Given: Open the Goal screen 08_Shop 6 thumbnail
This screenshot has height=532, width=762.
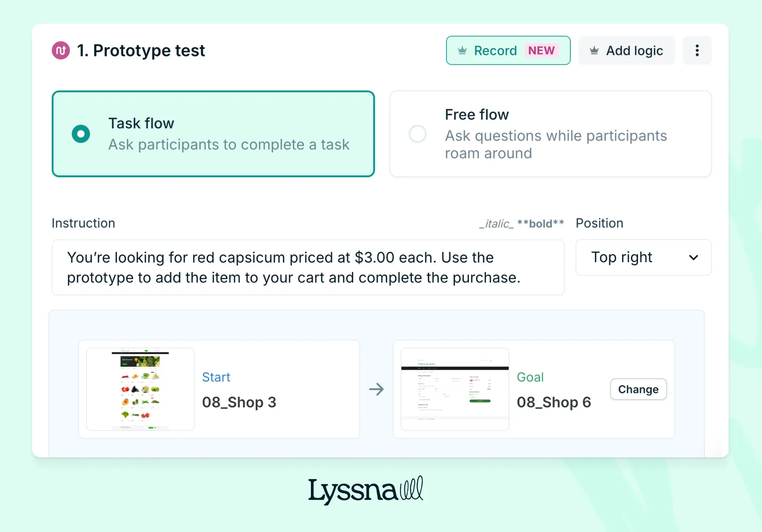Looking at the screenshot, I should coord(455,389).
